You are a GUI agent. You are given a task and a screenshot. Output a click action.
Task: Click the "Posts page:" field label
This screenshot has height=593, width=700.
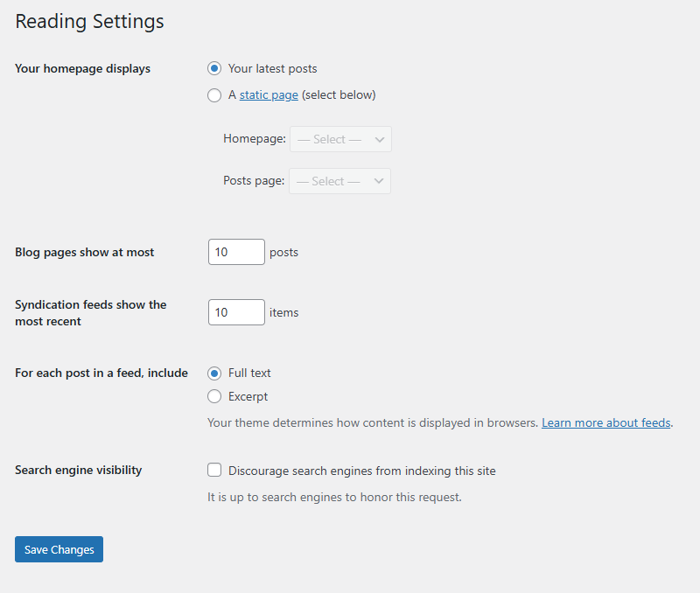[253, 181]
